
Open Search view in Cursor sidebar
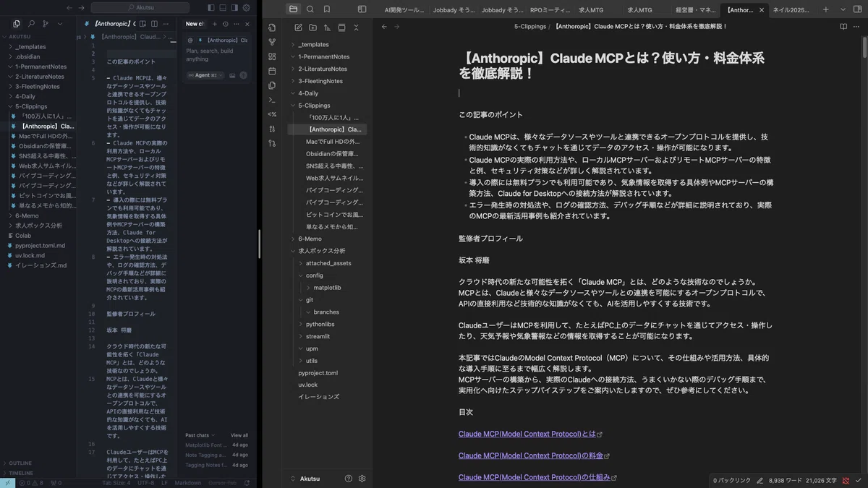pos(31,24)
